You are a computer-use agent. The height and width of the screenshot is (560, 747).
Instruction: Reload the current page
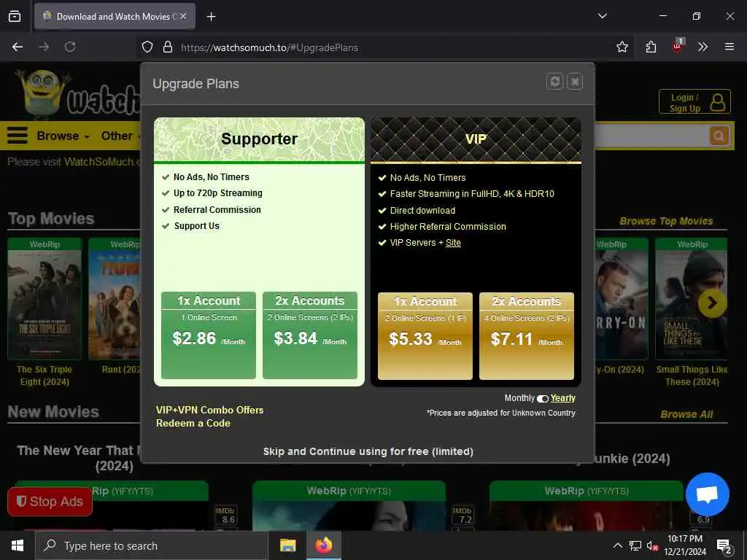(70, 47)
